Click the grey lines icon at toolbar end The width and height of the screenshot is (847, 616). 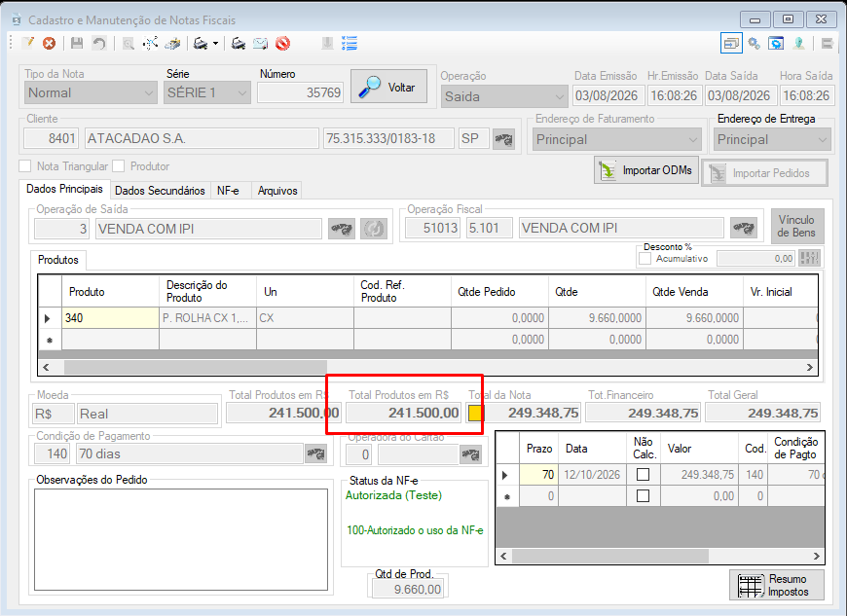pos(827,43)
